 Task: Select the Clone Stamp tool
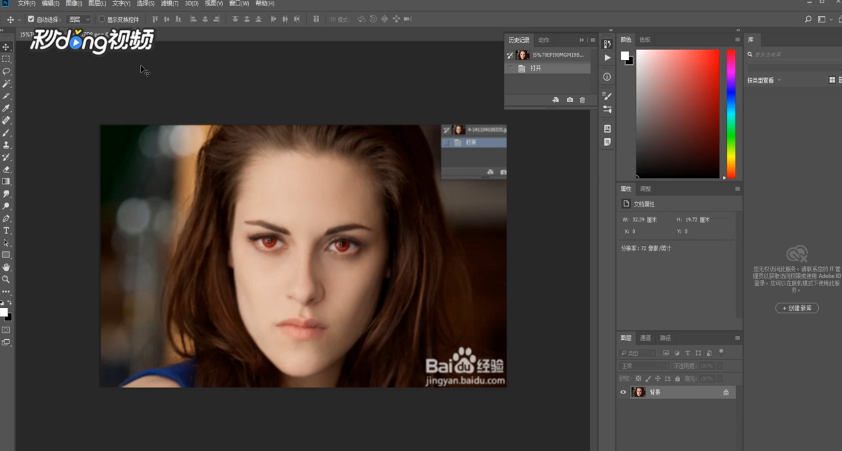pos(6,145)
